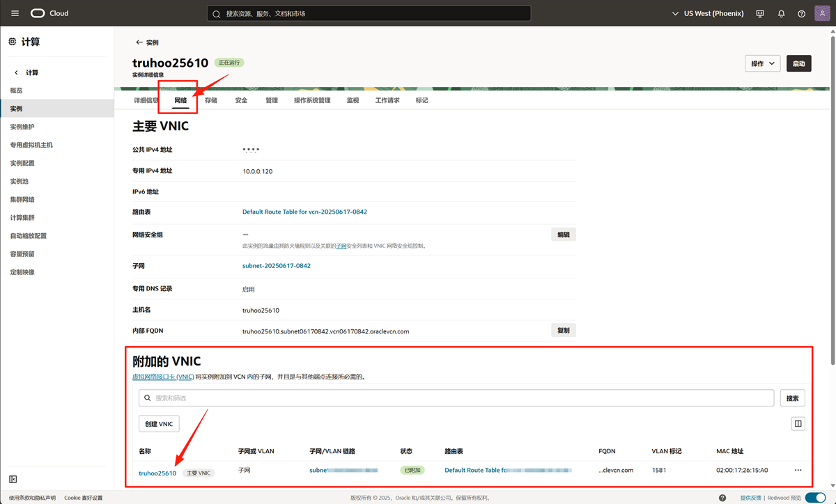Open the three-dot actions menu for VNIC row
This screenshot has height=504, width=836.
coord(798,470)
